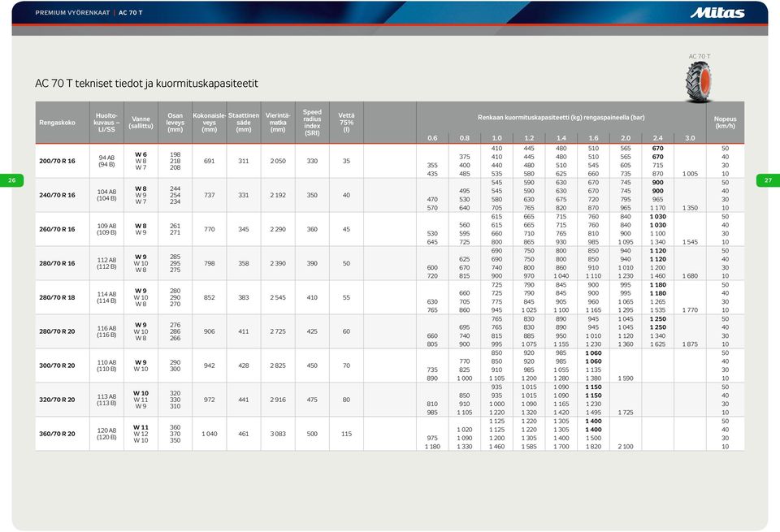Click overall width value 737
Image resolution: width=780 pixels, height=532 pixels.
pyautogui.click(x=210, y=196)
